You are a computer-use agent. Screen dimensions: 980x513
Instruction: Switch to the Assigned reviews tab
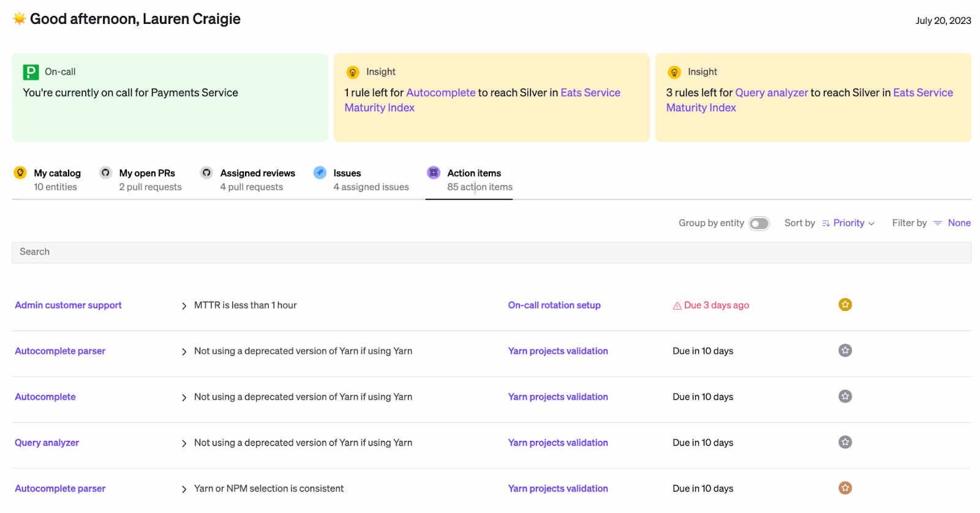point(257,180)
